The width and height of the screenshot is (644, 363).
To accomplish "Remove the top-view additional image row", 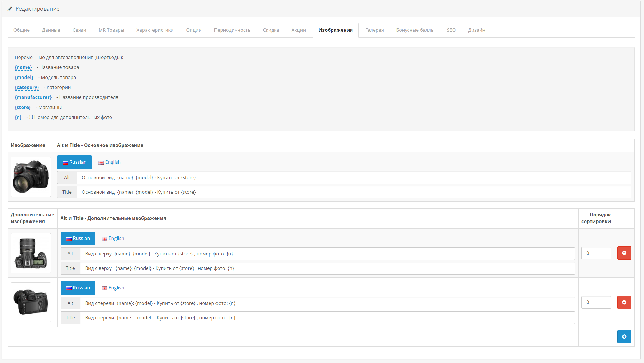I will pyautogui.click(x=624, y=253).
